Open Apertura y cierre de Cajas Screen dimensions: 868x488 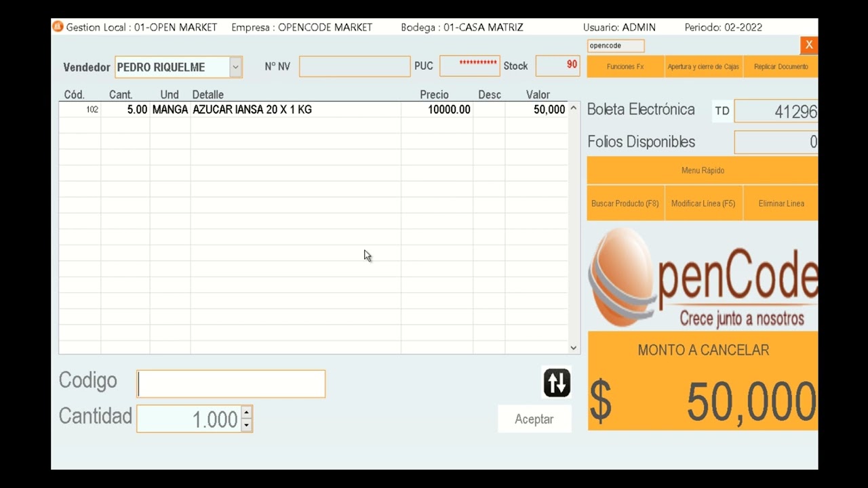[703, 66]
